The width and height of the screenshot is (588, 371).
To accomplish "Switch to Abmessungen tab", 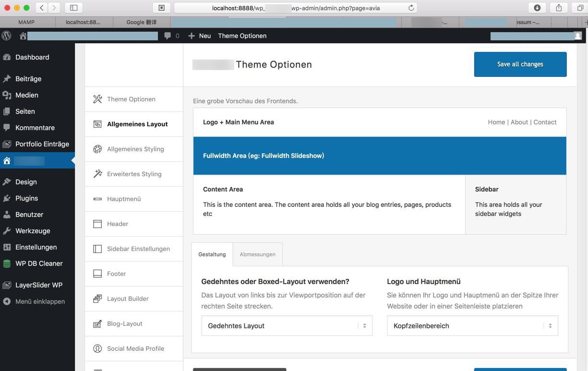I will pyautogui.click(x=257, y=254).
